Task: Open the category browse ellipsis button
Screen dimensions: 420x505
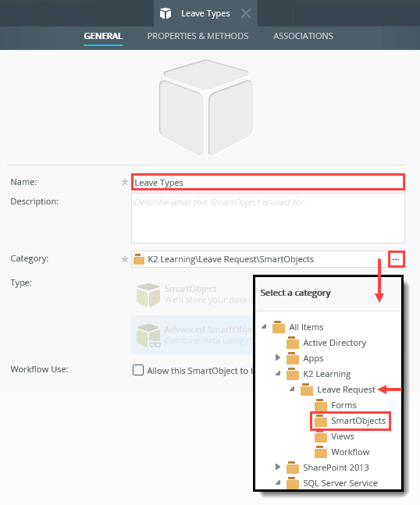Action: pyautogui.click(x=396, y=259)
